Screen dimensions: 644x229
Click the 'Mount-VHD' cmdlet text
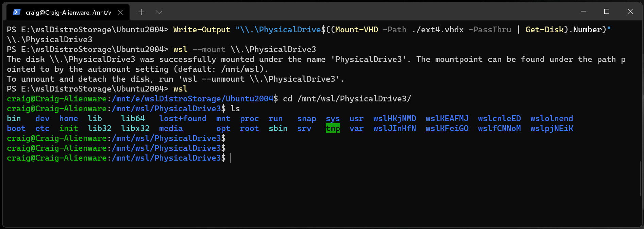click(357, 30)
